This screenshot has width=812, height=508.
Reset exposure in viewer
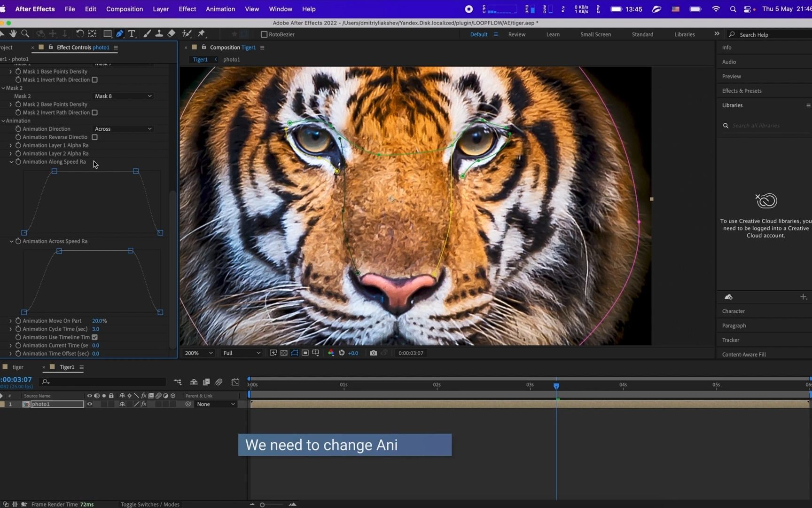click(x=342, y=353)
